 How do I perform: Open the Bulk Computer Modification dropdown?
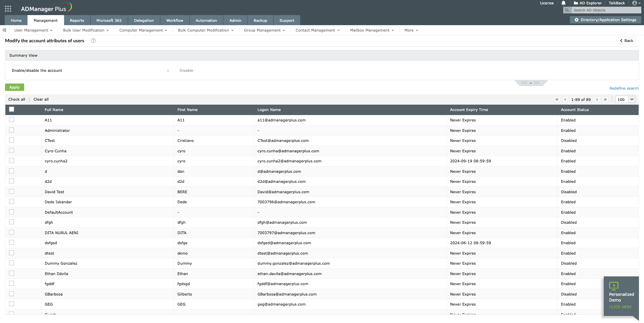pos(206,30)
